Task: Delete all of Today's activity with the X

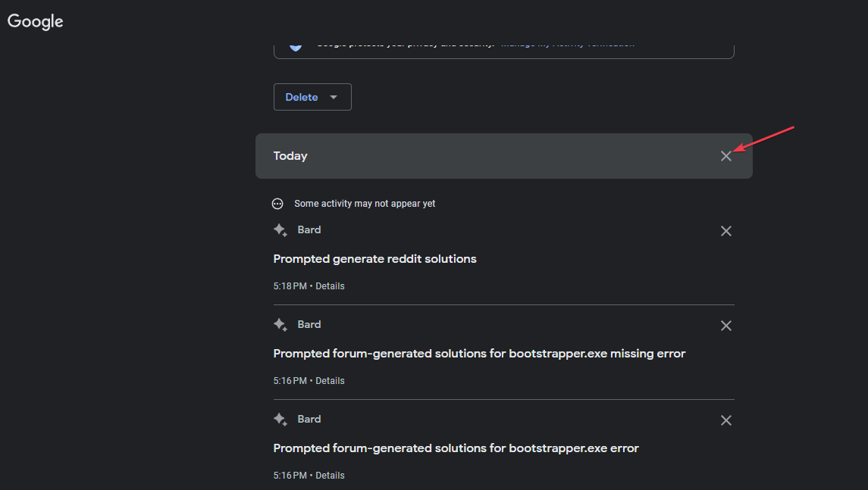Action: pos(725,156)
